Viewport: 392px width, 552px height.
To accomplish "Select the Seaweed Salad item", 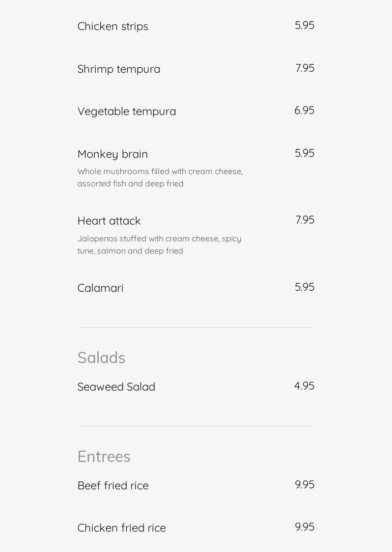I will [x=116, y=387].
